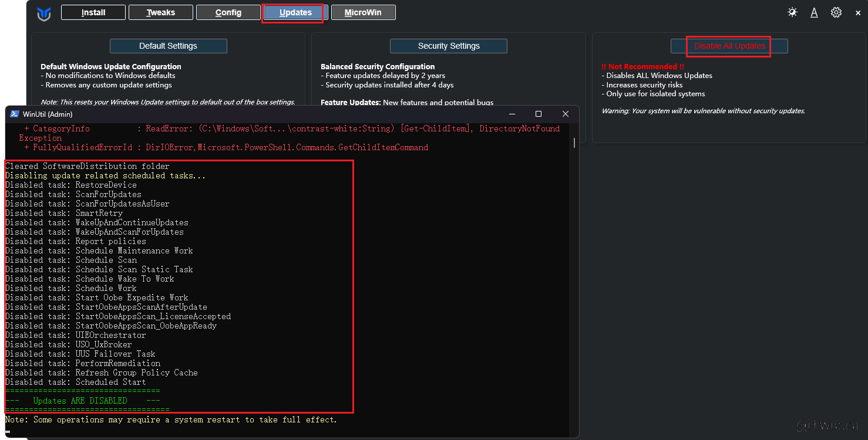
Task: Apply the Default Settings update configuration
Action: (168, 46)
